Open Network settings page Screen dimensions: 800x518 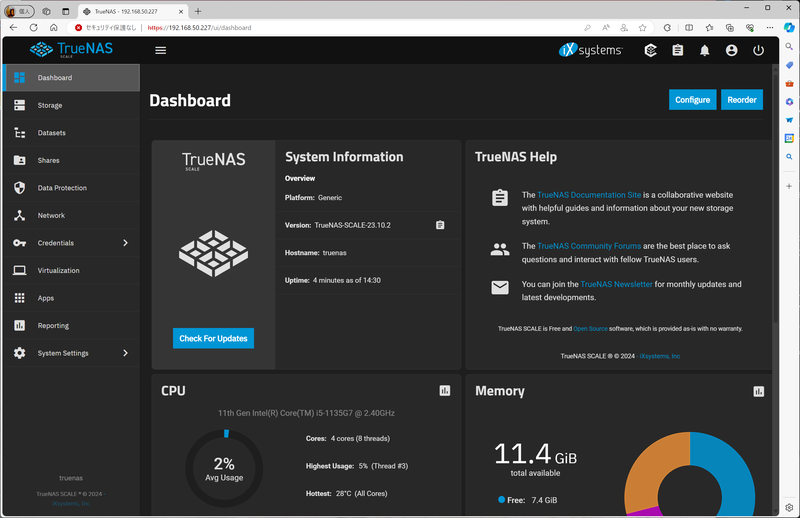(x=71, y=215)
